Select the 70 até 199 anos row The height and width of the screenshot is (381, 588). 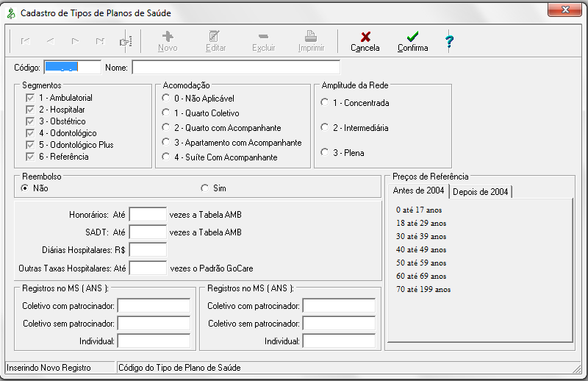point(423,289)
